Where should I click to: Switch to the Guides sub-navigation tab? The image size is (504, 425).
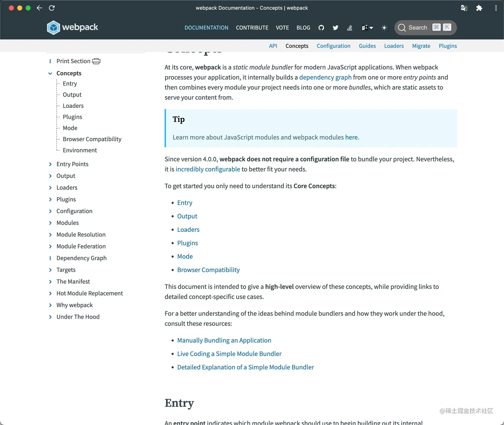pyautogui.click(x=367, y=46)
